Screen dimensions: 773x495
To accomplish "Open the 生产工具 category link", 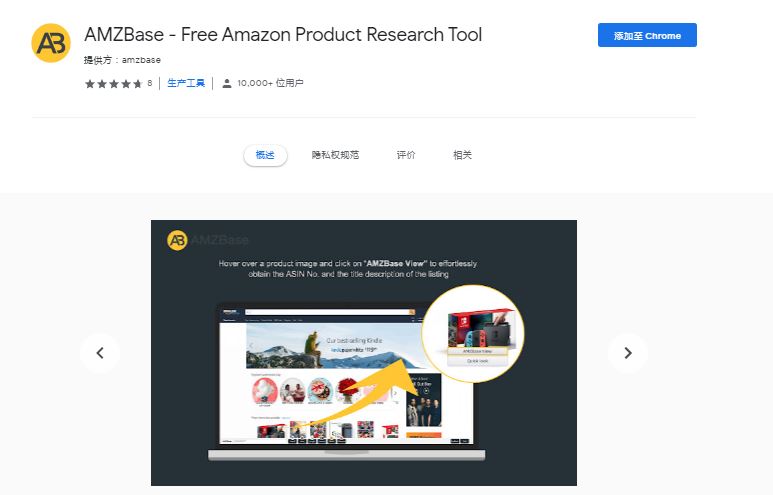I will [x=186, y=83].
